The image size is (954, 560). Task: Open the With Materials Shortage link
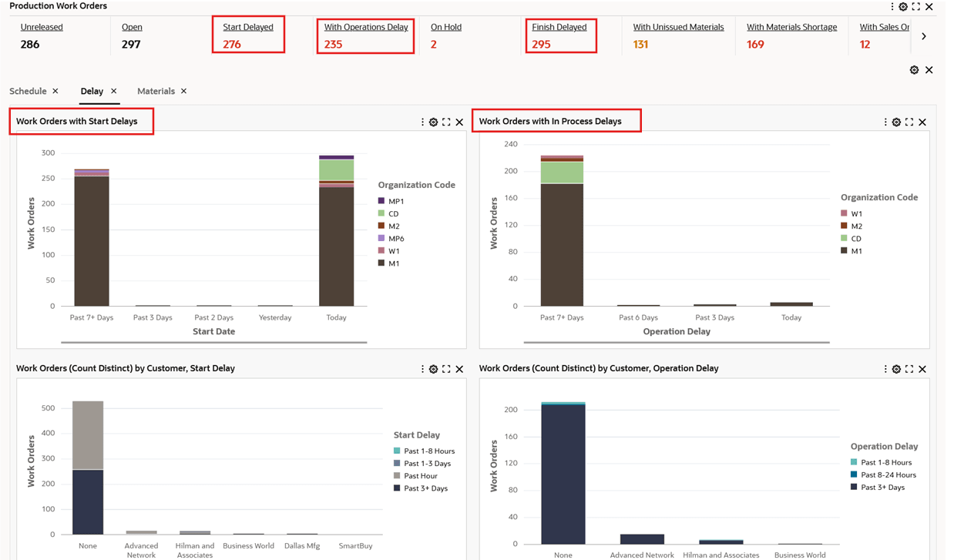point(791,27)
